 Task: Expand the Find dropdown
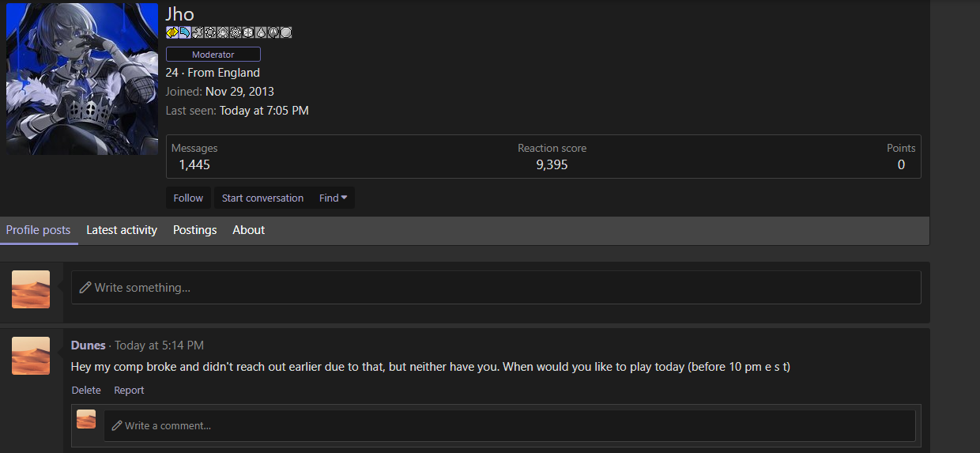coord(334,198)
